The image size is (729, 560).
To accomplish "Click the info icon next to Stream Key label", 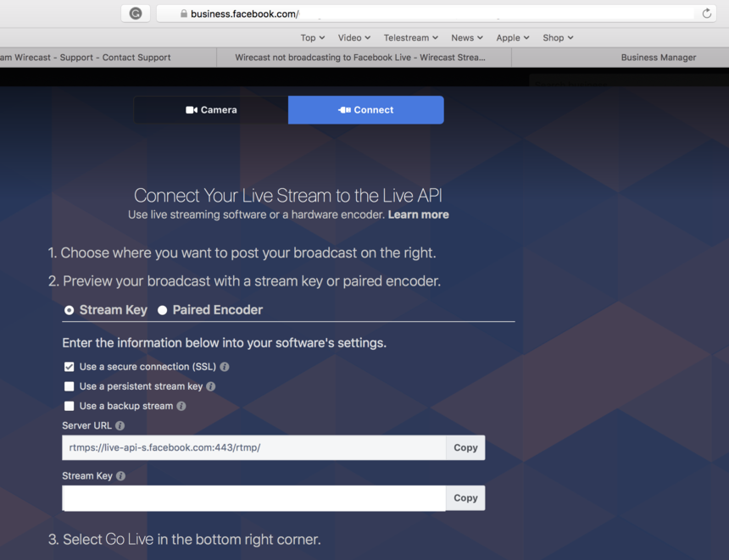I will [x=120, y=476].
